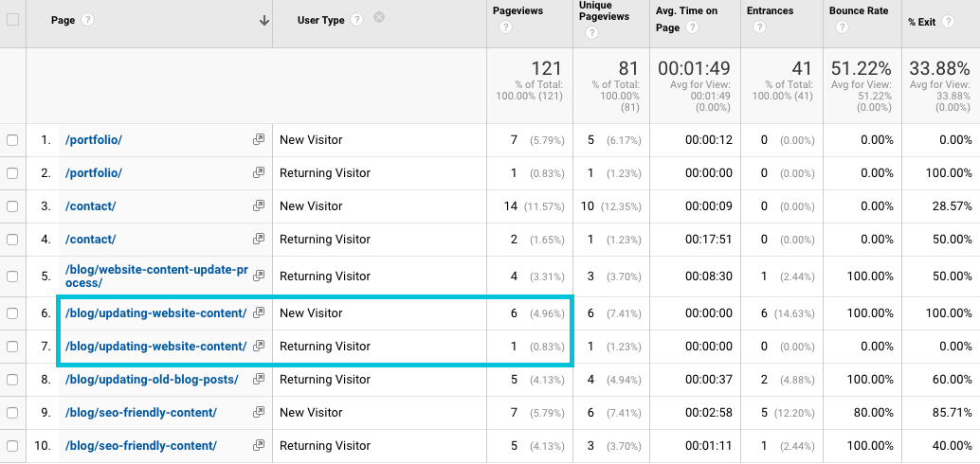Click the /blog/updating-old-blog-posts/ page link

click(152, 380)
